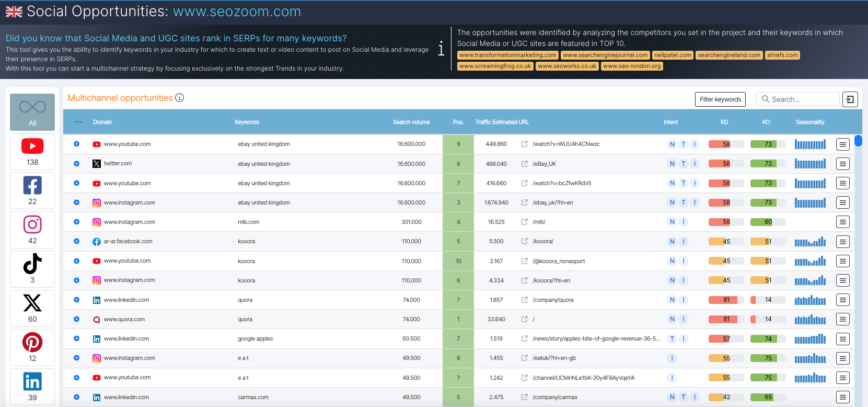Open row menu for carmax.com row
Image resolution: width=868 pixels, height=407 pixels.
click(x=842, y=397)
